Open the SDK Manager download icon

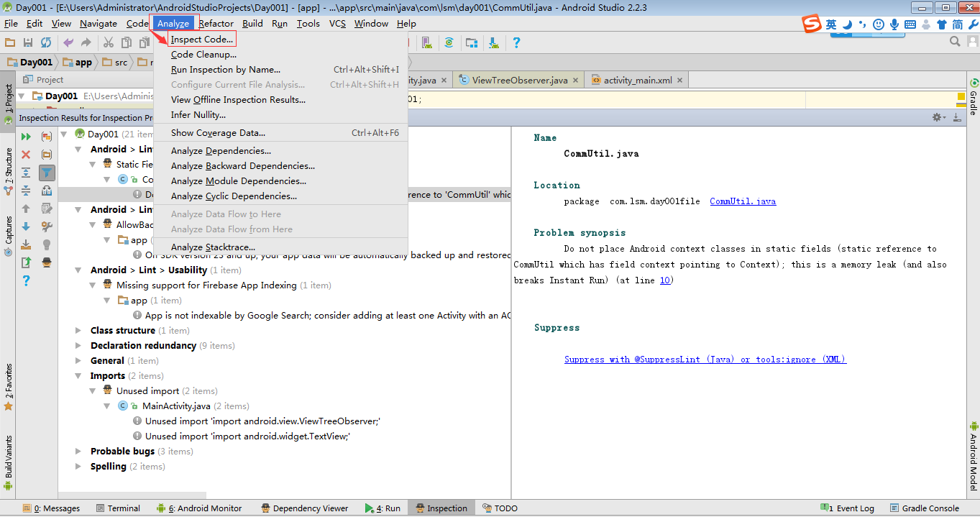click(494, 43)
